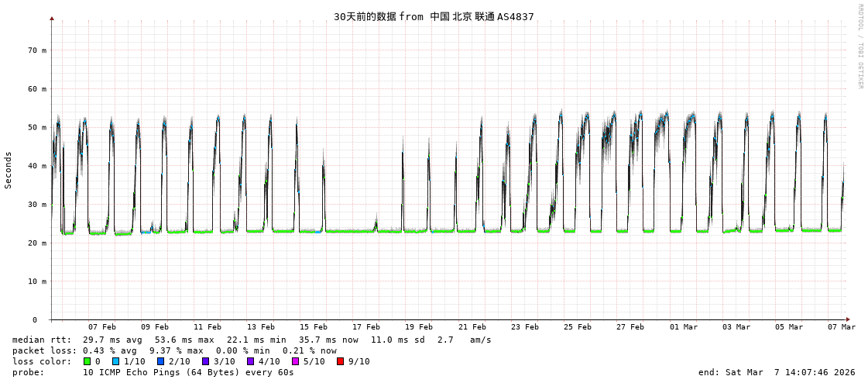Click the 20 m y-axis label
Viewport: 868px width, 383px height.
click(37, 243)
